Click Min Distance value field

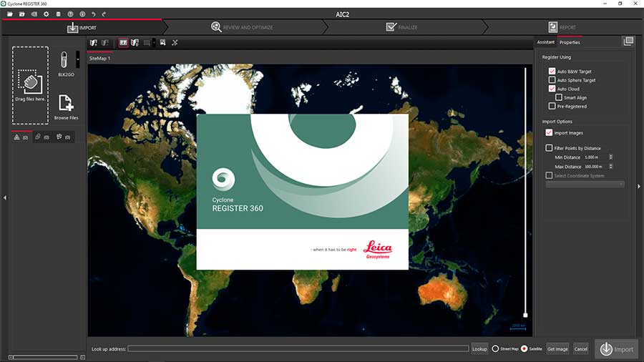[595, 157]
